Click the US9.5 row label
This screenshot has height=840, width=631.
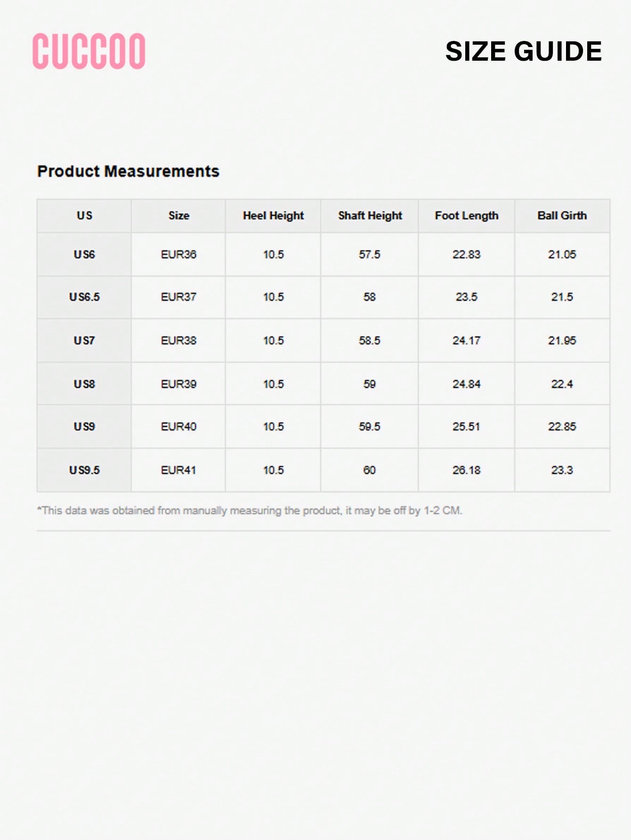pyautogui.click(x=84, y=470)
